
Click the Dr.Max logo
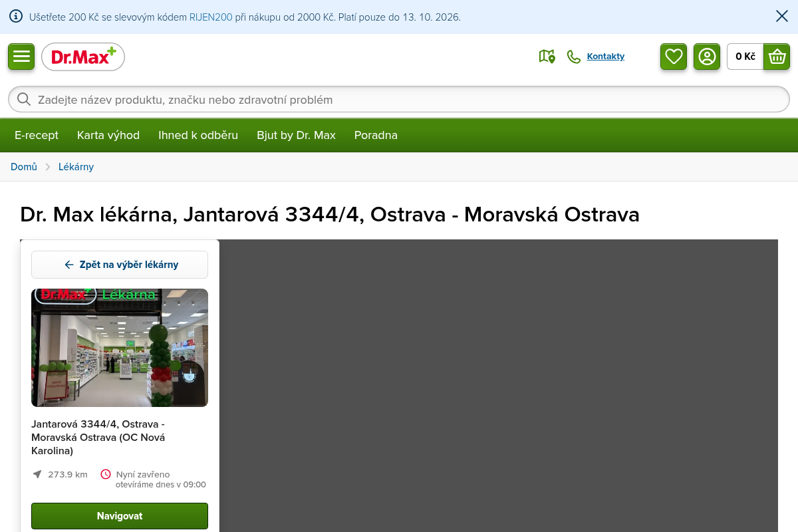pyautogui.click(x=83, y=57)
